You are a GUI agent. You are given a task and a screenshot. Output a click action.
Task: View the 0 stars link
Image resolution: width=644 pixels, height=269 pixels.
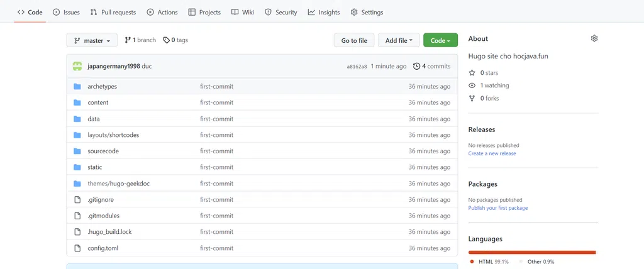pos(489,73)
